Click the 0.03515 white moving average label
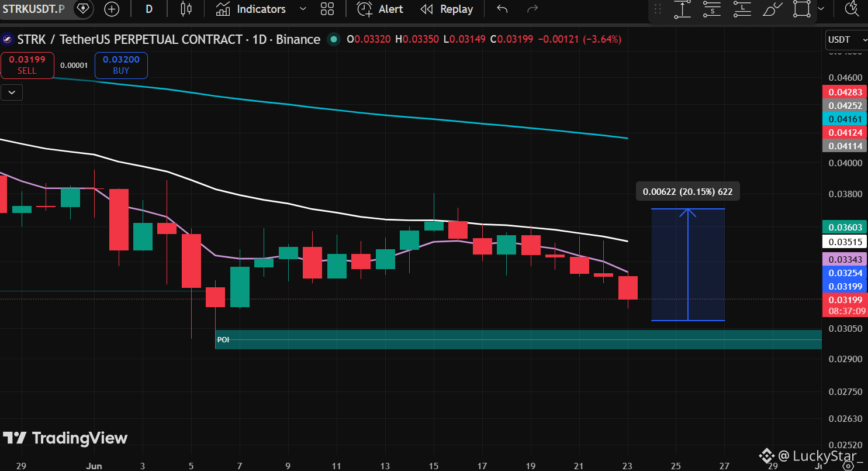The height and width of the screenshot is (471, 868). (845, 241)
